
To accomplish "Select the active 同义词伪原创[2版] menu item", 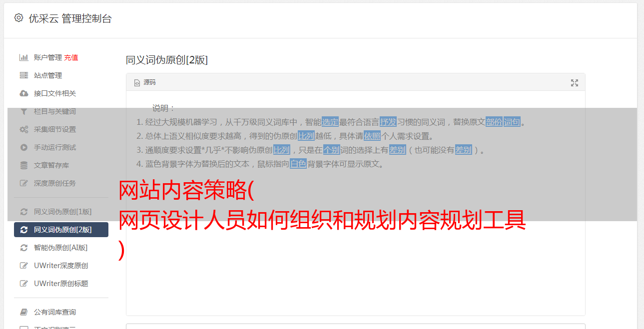I will tap(61, 230).
